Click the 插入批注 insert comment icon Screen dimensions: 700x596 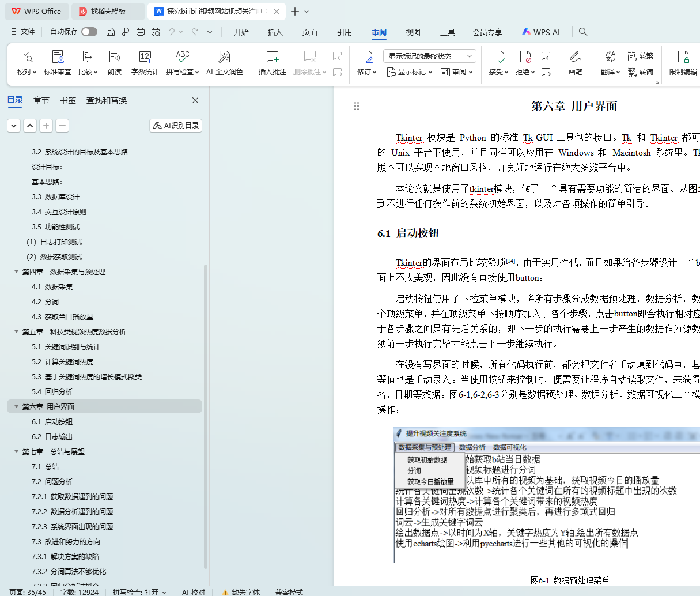272,57
